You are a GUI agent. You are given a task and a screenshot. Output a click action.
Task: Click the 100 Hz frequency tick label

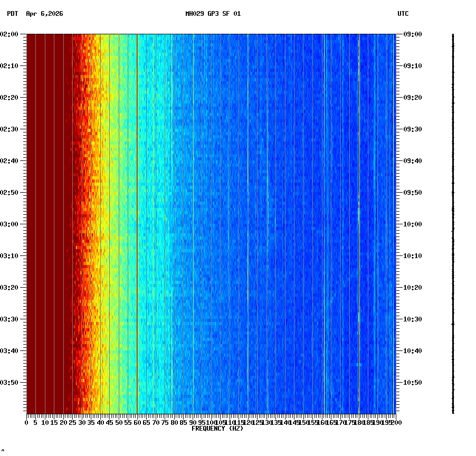click(x=211, y=422)
